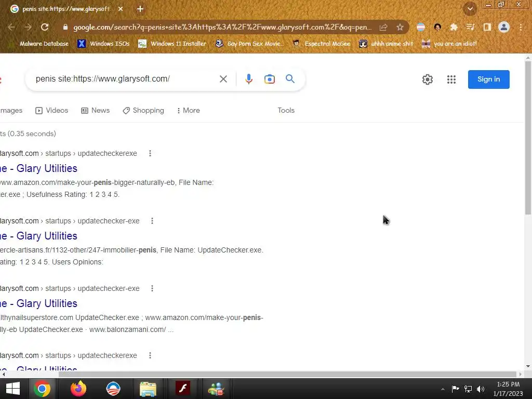Open options for the immobilier result

(152, 221)
